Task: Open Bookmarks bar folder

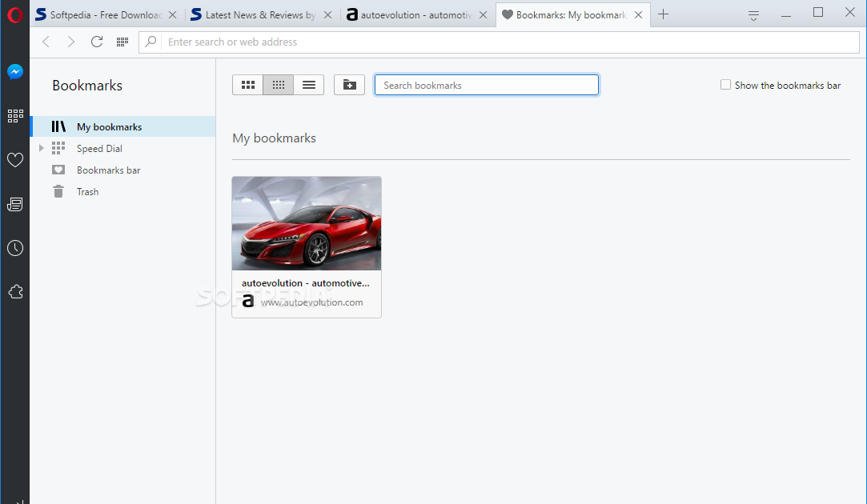Action: pyautogui.click(x=108, y=170)
